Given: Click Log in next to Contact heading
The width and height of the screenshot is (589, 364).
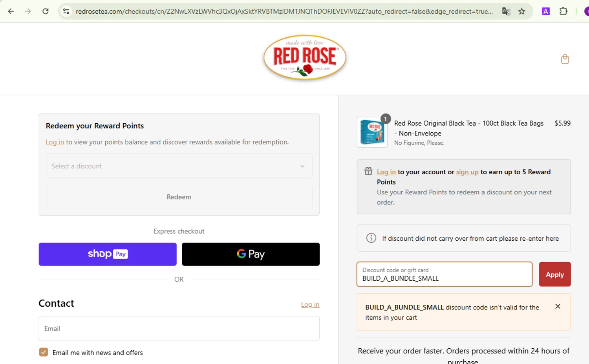Looking at the screenshot, I should click(x=310, y=304).
